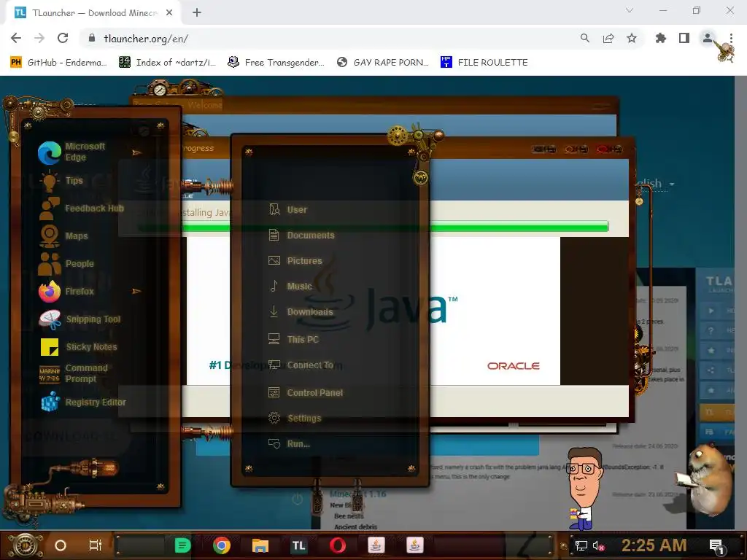Reload the TLauncher page
Image resolution: width=747 pixels, height=560 pixels.
click(x=63, y=38)
